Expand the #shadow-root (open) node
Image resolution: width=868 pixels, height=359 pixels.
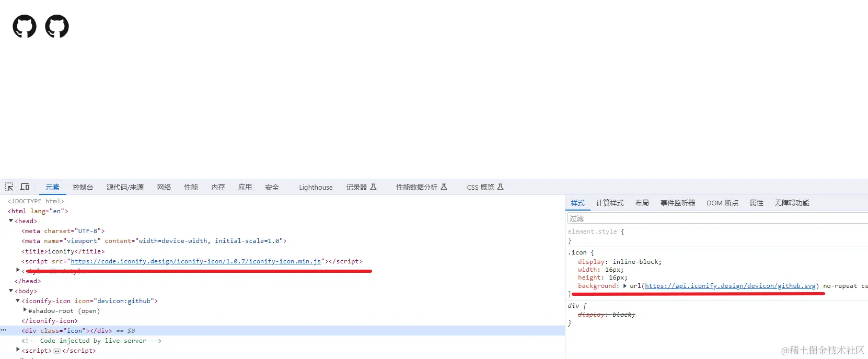[25, 310]
